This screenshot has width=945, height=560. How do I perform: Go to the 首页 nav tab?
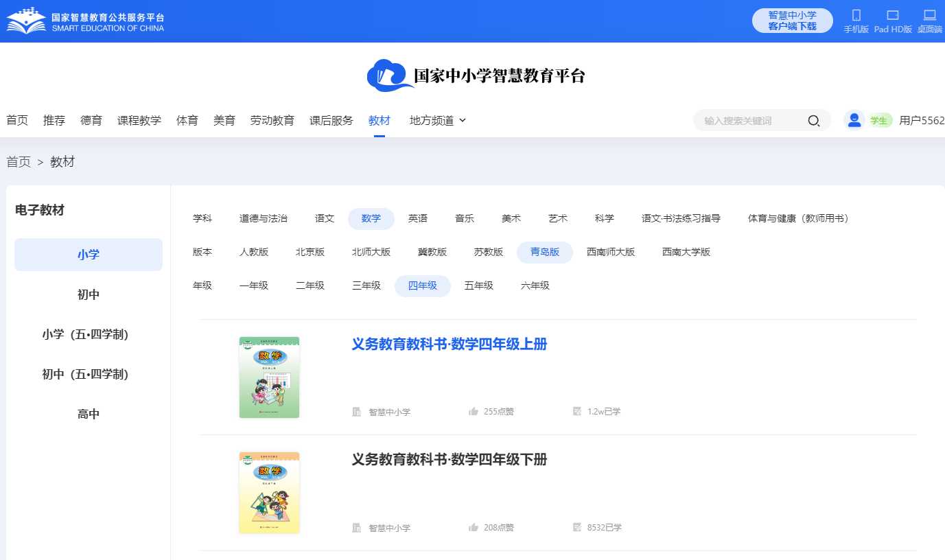[17, 120]
